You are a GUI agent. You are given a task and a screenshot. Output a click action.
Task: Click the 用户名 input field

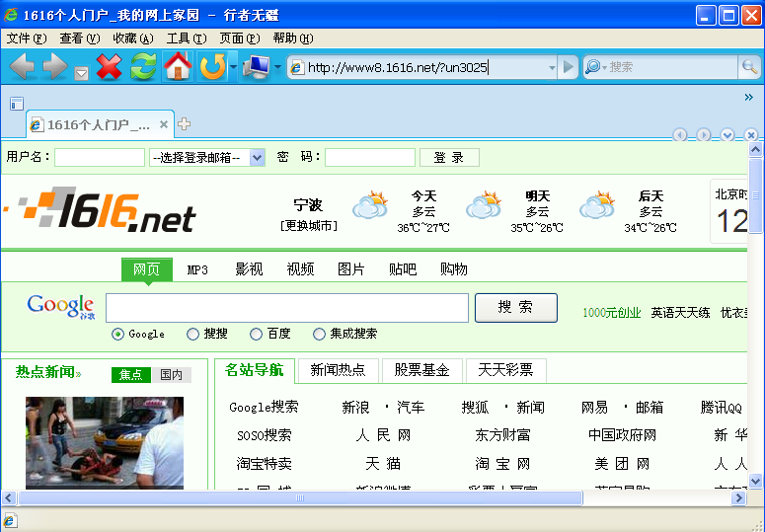coord(99,157)
